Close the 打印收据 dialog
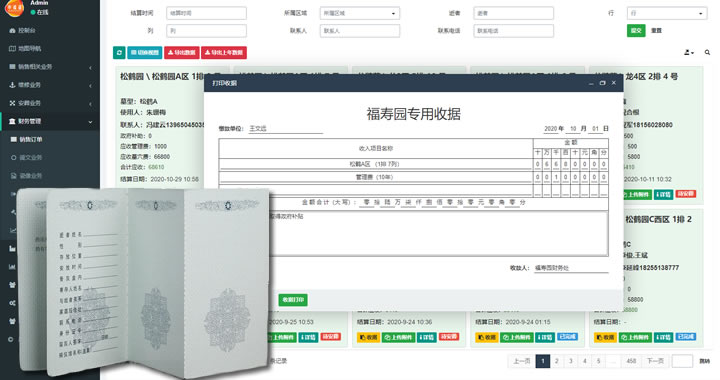This screenshot has height=380, width=720. pyautogui.click(x=614, y=83)
